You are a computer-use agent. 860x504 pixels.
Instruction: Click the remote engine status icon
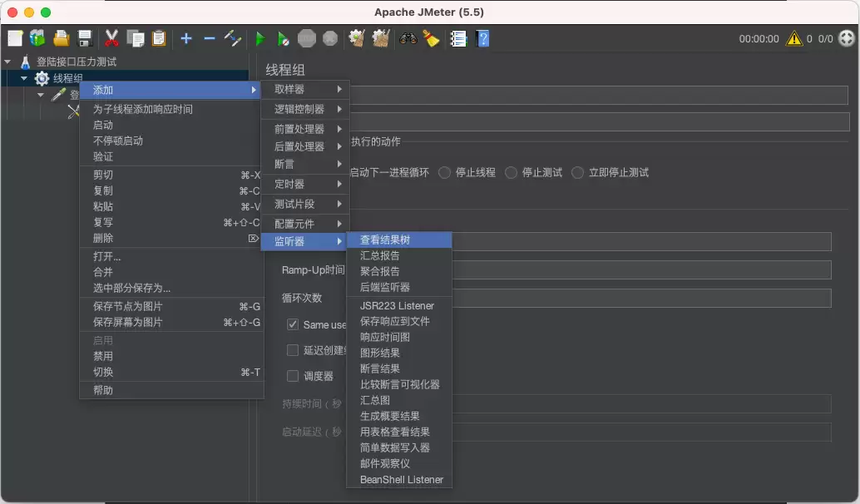(847, 38)
